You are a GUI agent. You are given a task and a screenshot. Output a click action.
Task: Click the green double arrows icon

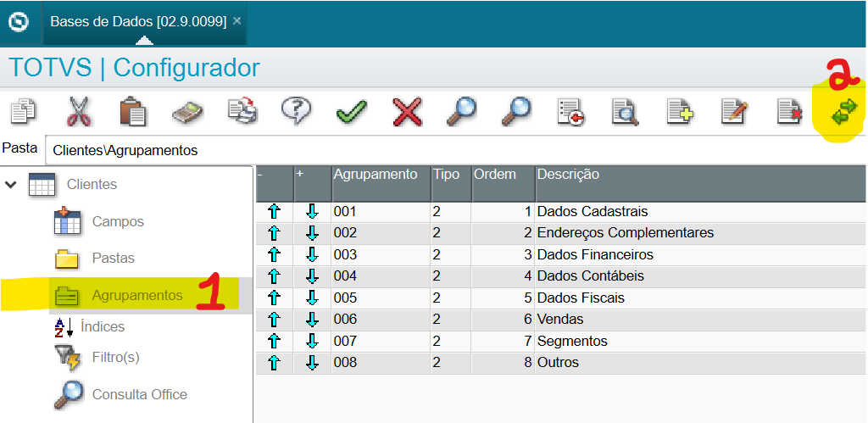pyautogui.click(x=844, y=111)
